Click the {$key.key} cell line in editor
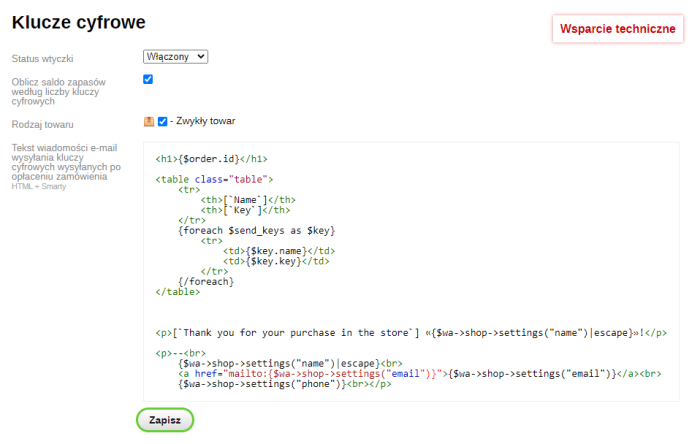The width and height of the screenshot is (700, 444). pyautogui.click(x=276, y=261)
